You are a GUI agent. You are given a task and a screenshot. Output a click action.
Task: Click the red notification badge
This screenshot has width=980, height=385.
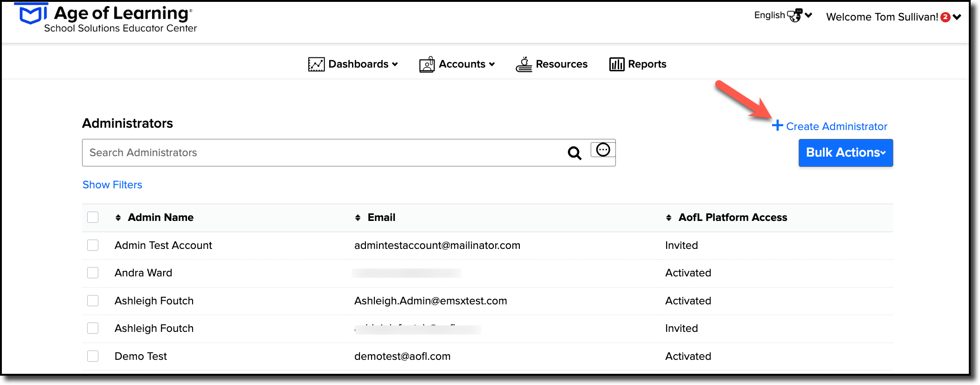pos(945,17)
